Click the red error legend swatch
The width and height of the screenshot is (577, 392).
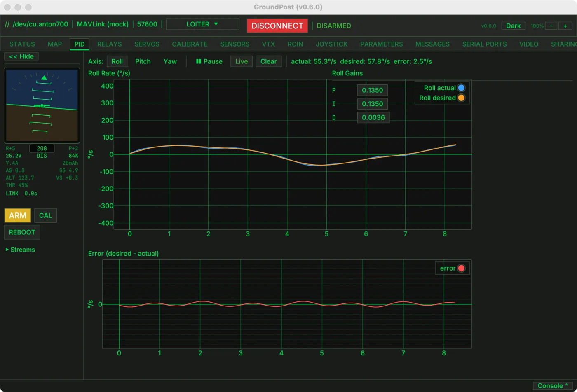click(x=461, y=268)
